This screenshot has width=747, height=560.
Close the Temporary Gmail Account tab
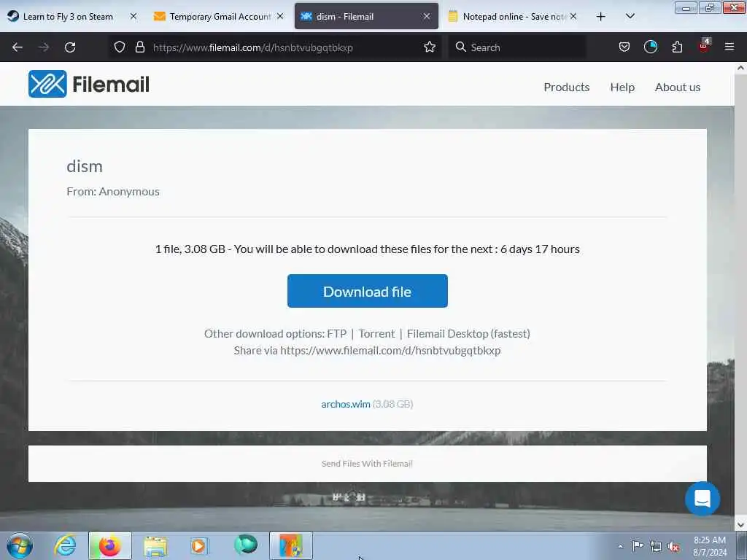[x=280, y=16]
